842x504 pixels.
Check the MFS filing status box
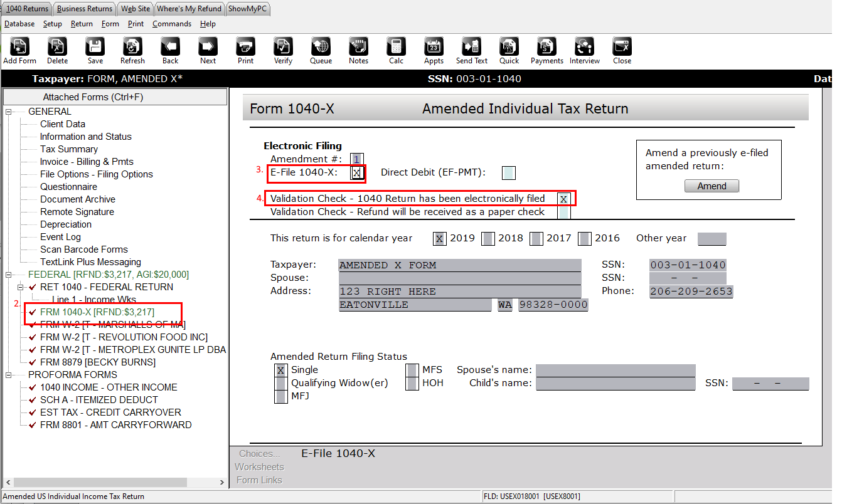click(412, 370)
